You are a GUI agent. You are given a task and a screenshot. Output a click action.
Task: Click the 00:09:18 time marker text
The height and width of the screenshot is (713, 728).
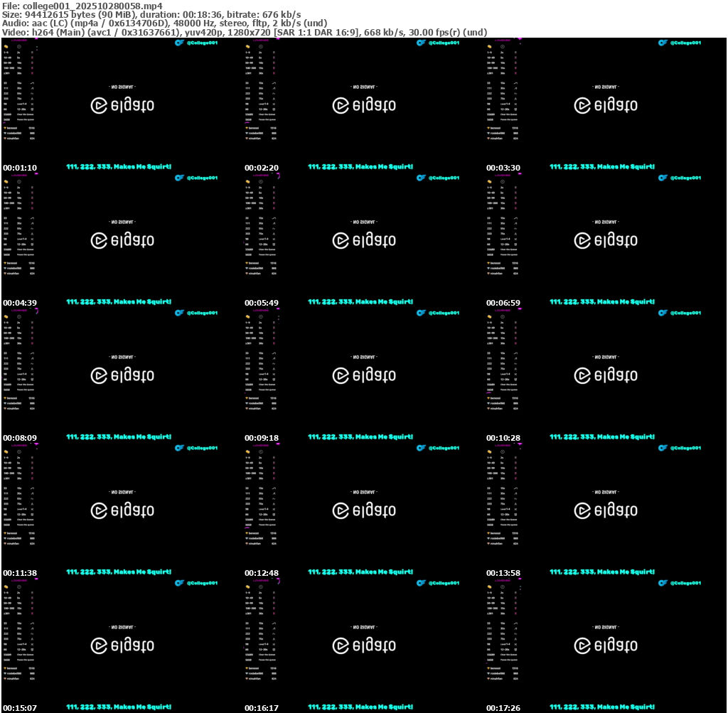pos(262,438)
